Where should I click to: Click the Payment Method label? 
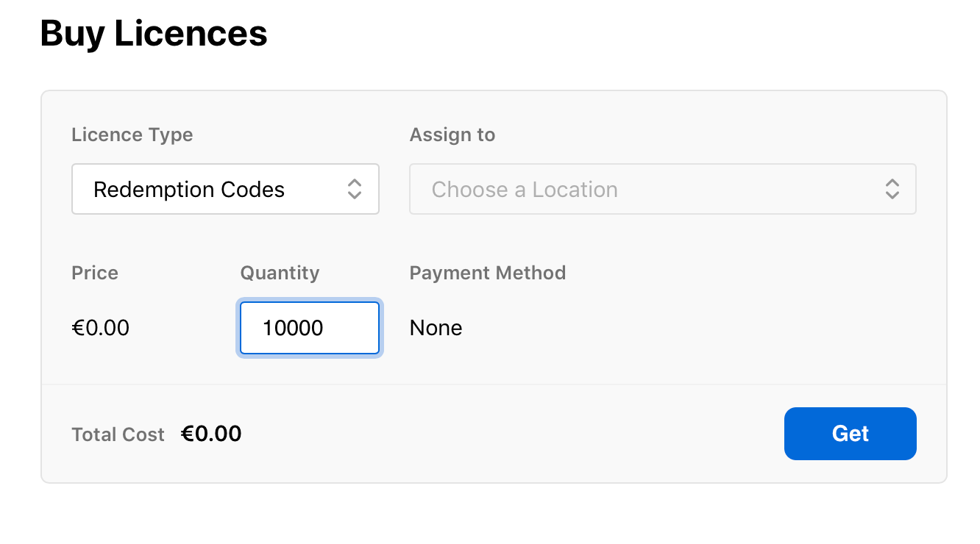487,273
